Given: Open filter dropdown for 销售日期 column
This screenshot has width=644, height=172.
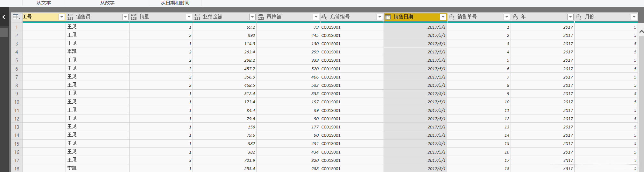Looking at the screenshot, I should [x=443, y=17].
